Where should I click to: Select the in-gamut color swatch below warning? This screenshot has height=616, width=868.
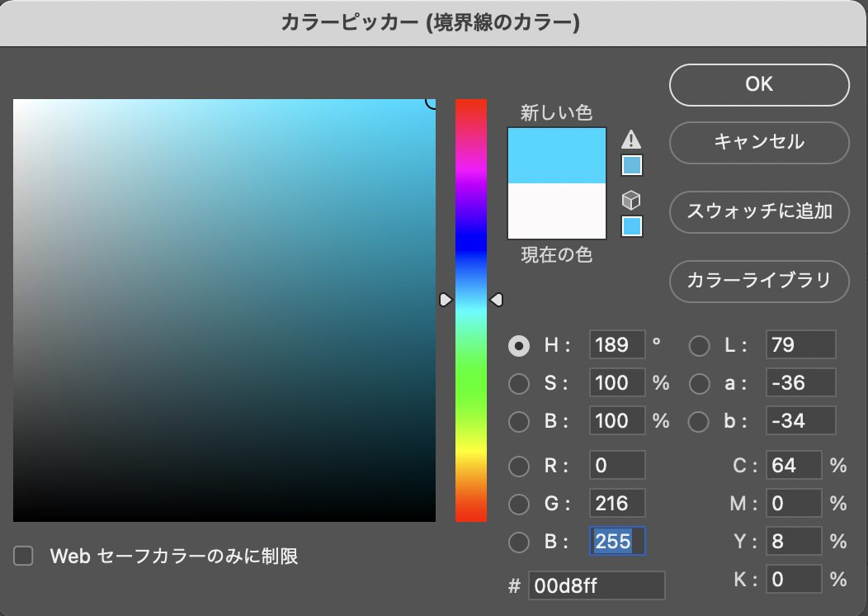click(631, 166)
